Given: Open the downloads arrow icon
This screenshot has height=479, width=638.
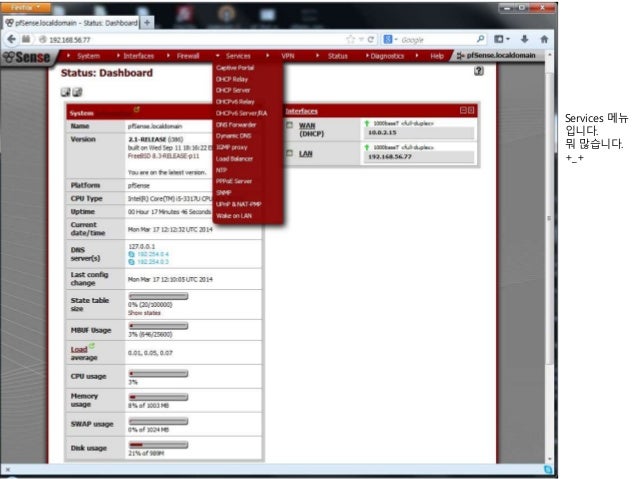Looking at the screenshot, I should click(x=524, y=39).
